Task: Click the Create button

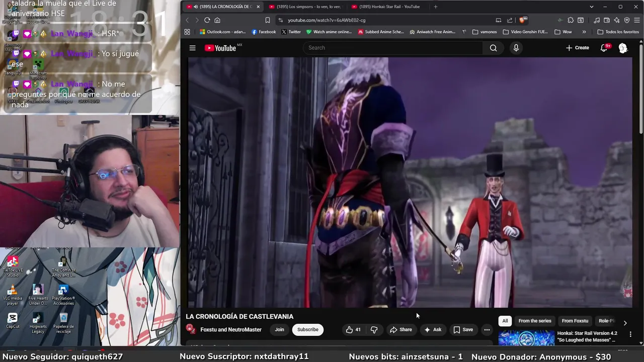Action: coord(577,48)
